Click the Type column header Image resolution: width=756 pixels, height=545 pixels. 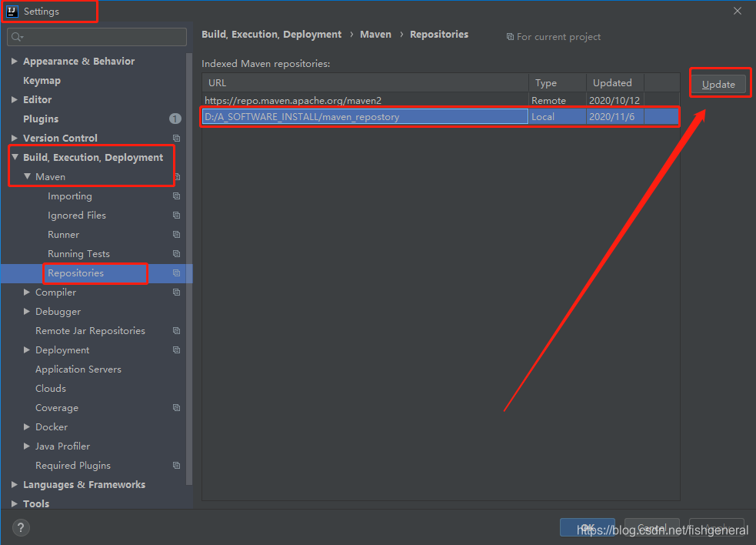[558, 82]
